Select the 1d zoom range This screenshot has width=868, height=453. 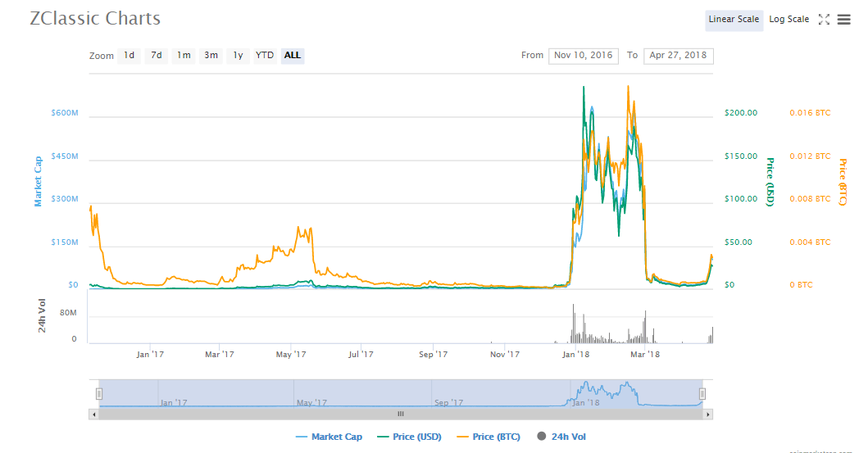tap(129, 56)
